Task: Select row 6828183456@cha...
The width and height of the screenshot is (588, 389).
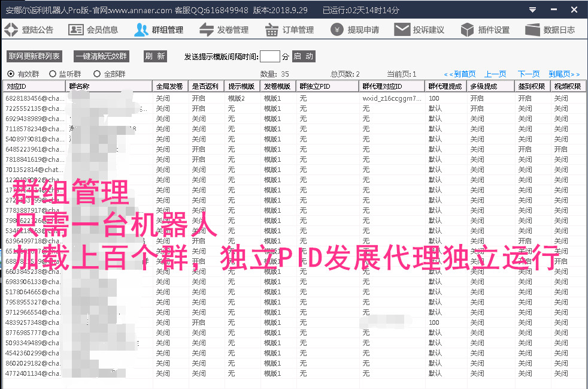Action: pyautogui.click(x=295, y=98)
